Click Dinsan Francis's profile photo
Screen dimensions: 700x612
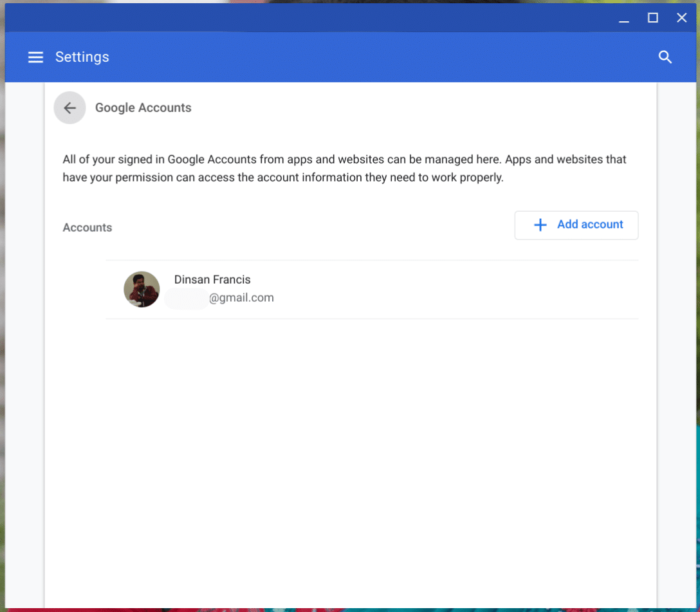pos(142,289)
